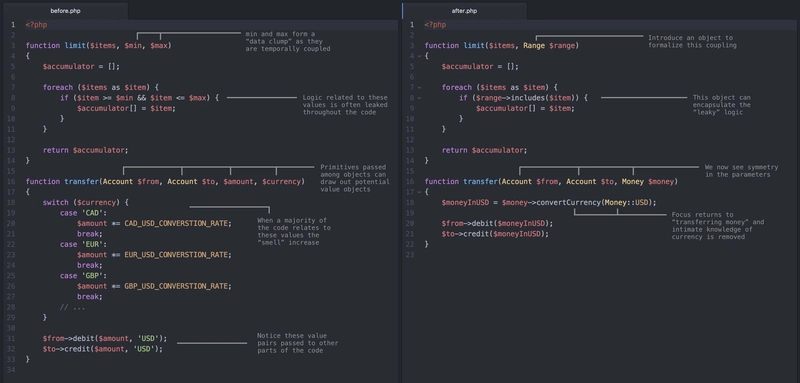800x383 pixels.
Task: Click '$max' parameter in before.php limit signature
Action: tap(160, 45)
